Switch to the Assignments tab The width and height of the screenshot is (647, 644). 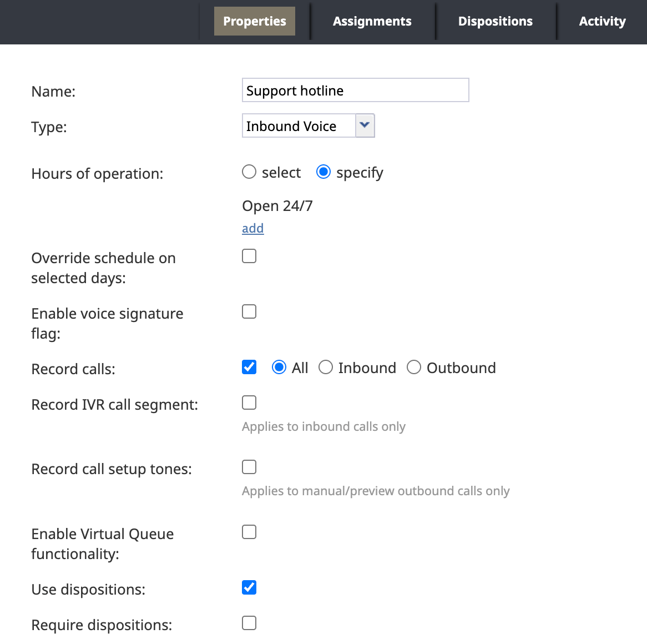point(372,21)
